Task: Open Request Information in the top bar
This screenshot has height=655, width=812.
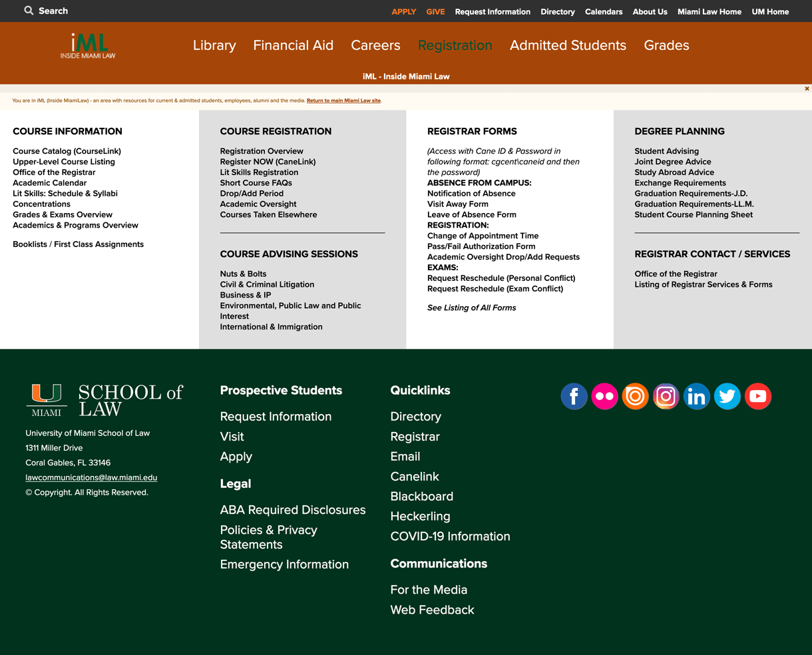Action: pos(493,11)
